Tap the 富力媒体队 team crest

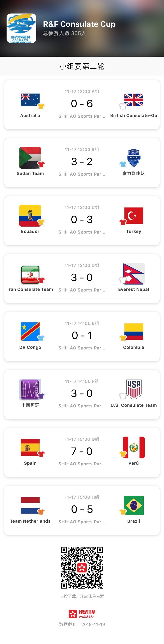click(134, 158)
